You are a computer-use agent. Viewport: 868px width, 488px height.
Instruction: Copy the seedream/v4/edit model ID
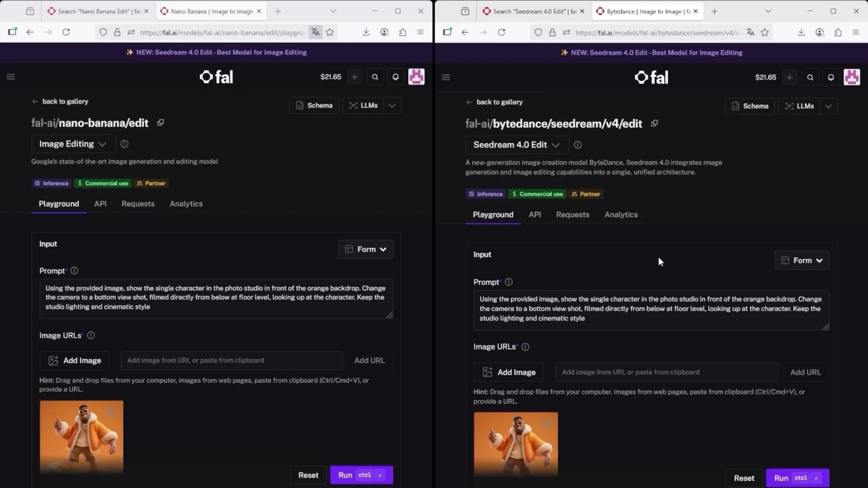654,123
